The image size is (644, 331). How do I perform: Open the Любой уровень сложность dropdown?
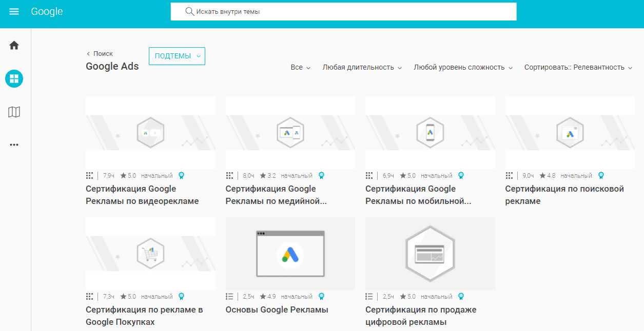coord(462,67)
